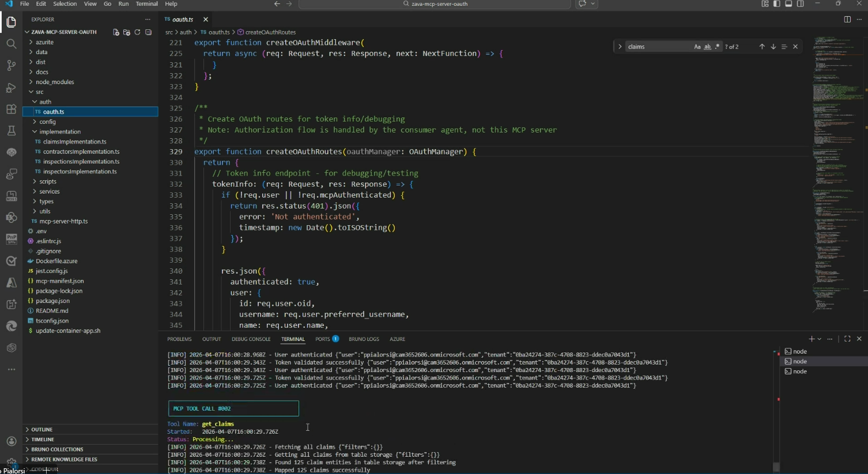Toggle regular expression search in find widget

[717, 47]
